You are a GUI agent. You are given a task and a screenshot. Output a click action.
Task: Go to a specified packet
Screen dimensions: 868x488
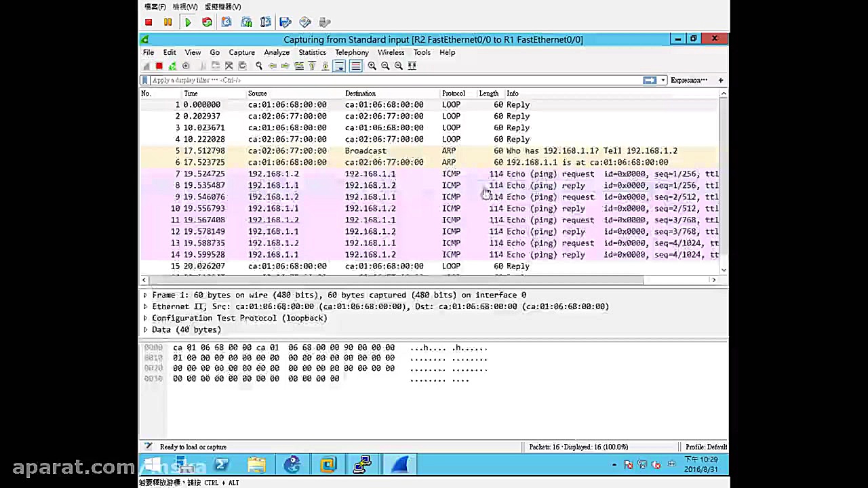coord(299,66)
